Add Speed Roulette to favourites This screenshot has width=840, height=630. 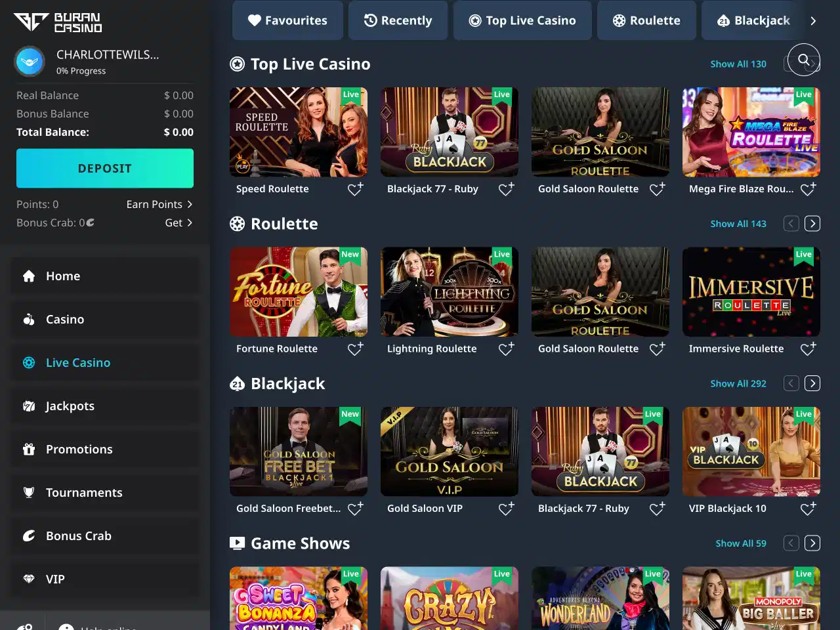tap(355, 190)
